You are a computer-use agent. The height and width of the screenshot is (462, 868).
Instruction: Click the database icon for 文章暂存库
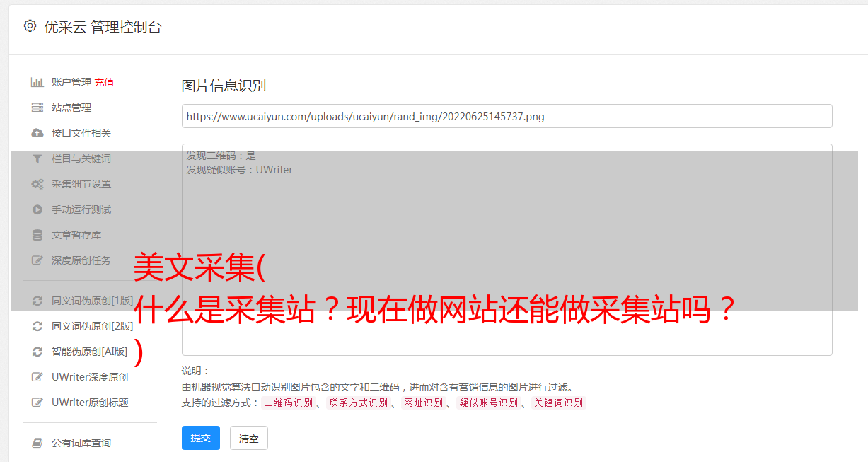point(37,235)
